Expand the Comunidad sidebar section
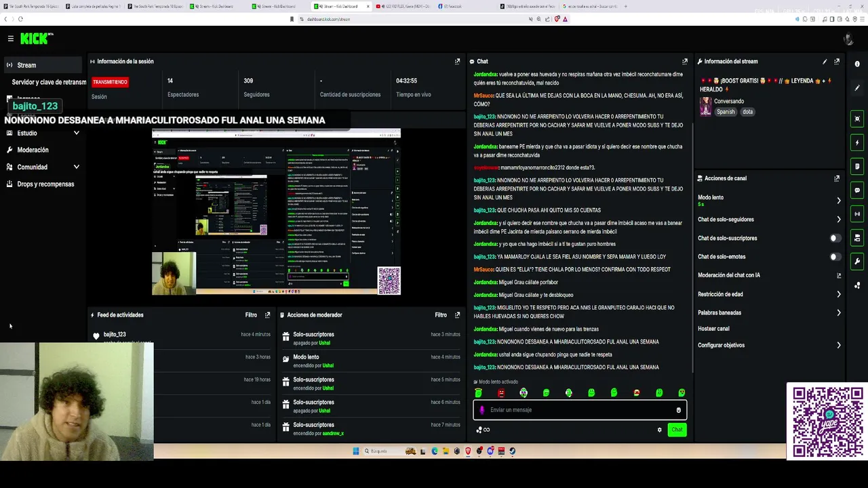The height and width of the screenshot is (488, 868). pos(43,167)
